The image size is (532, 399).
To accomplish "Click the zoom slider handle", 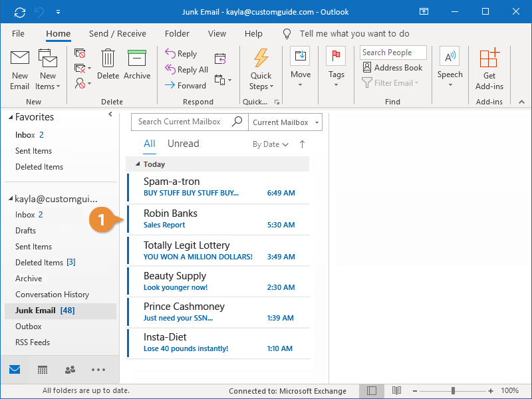I will (x=453, y=391).
